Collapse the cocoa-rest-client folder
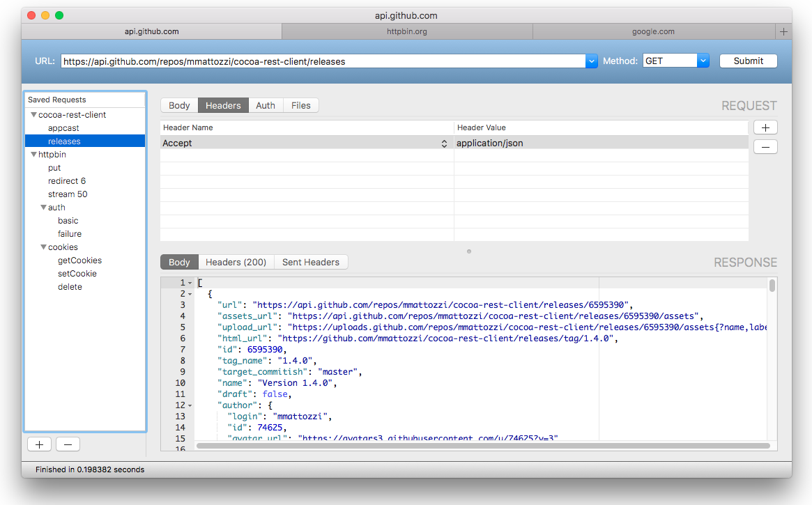The width and height of the screenshot is (812, 505). (33, 115)
